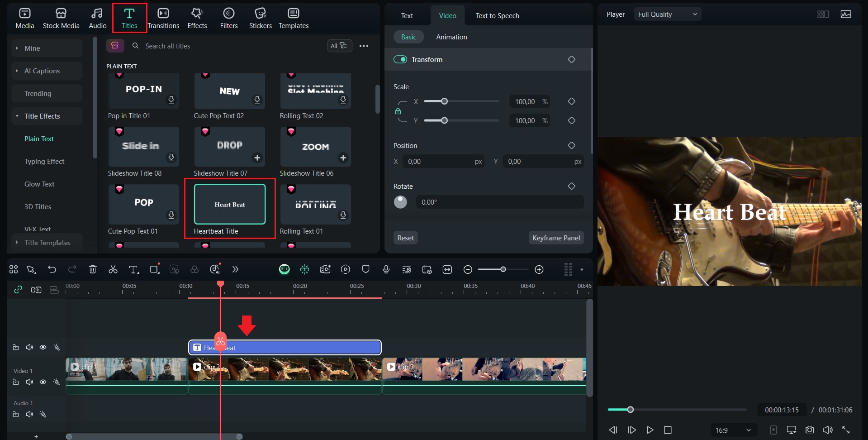
Task: Click the player volume speaker icon
Action: (x=828, y=430)
